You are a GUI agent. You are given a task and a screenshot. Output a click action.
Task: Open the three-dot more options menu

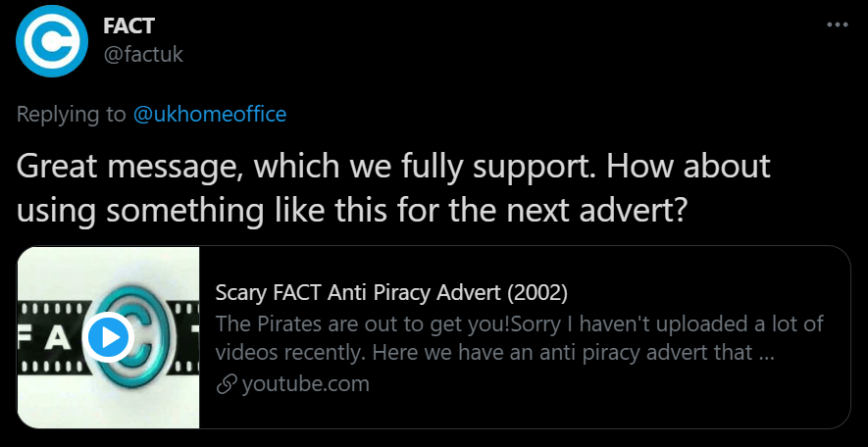(x=837, y=24)
